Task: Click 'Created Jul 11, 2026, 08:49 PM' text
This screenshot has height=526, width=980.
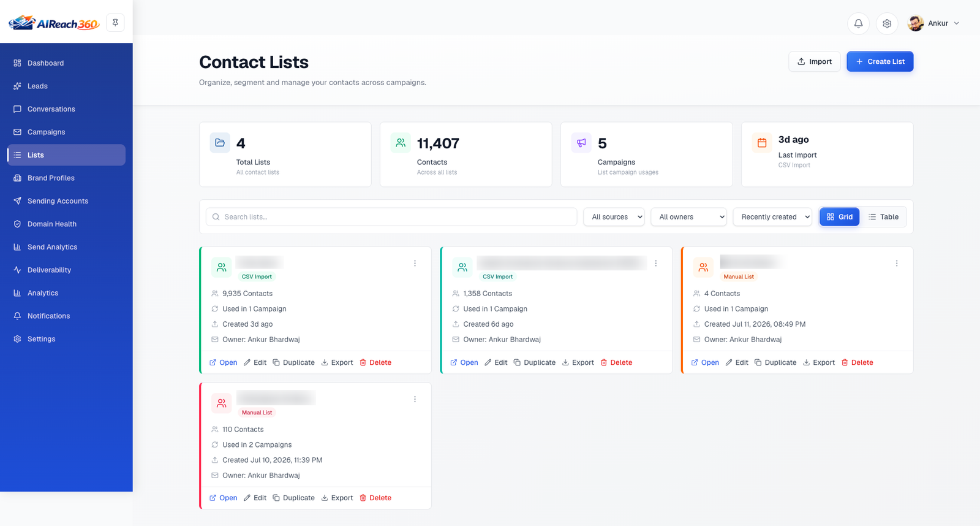Action: click(755, 324)
